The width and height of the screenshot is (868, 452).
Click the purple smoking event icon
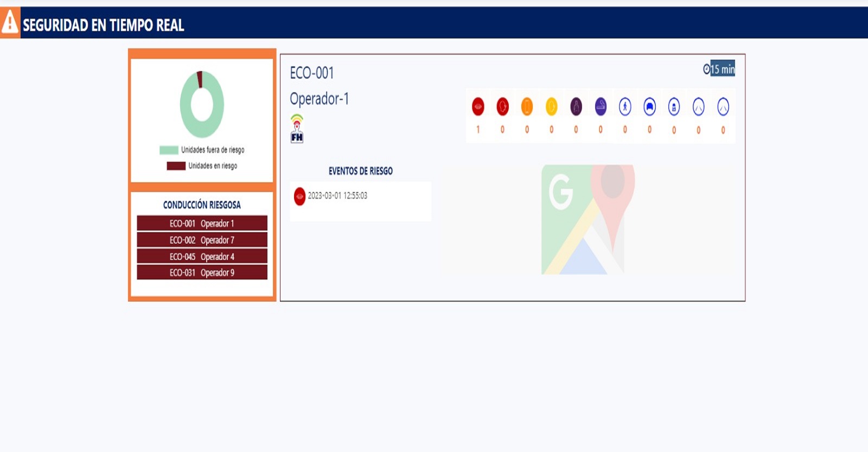(x=601, y=106)
